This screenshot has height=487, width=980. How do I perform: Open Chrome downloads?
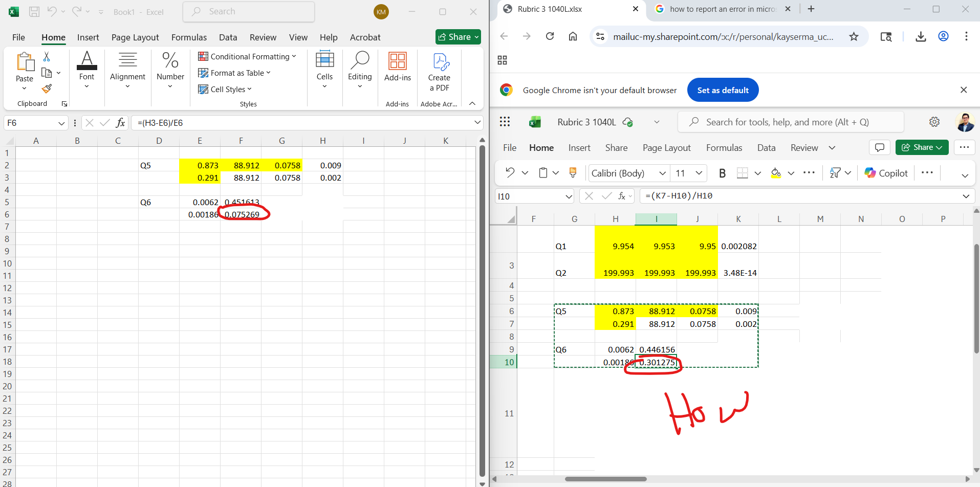pyautogui.click(x=921, y=36)
